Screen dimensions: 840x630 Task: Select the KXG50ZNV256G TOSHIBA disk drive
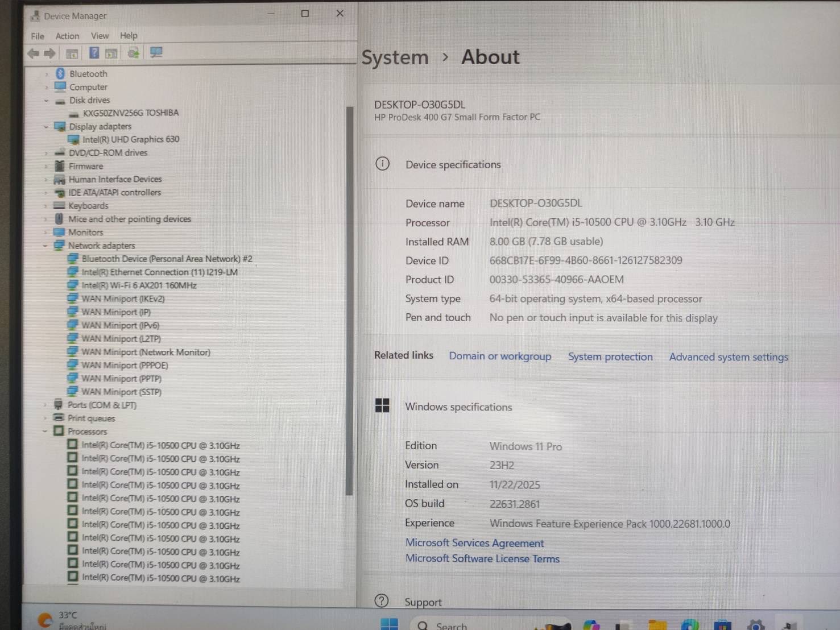tap(130, 113)
